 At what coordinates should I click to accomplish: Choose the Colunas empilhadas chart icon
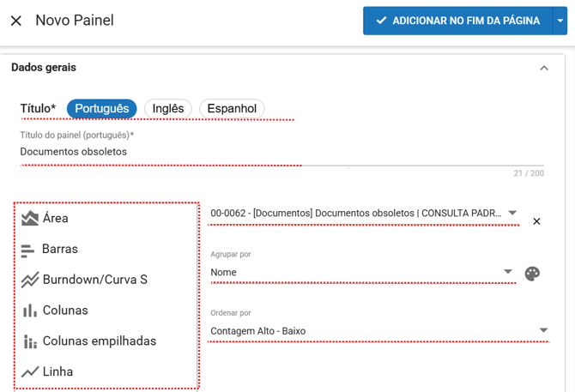pos(30,341)
